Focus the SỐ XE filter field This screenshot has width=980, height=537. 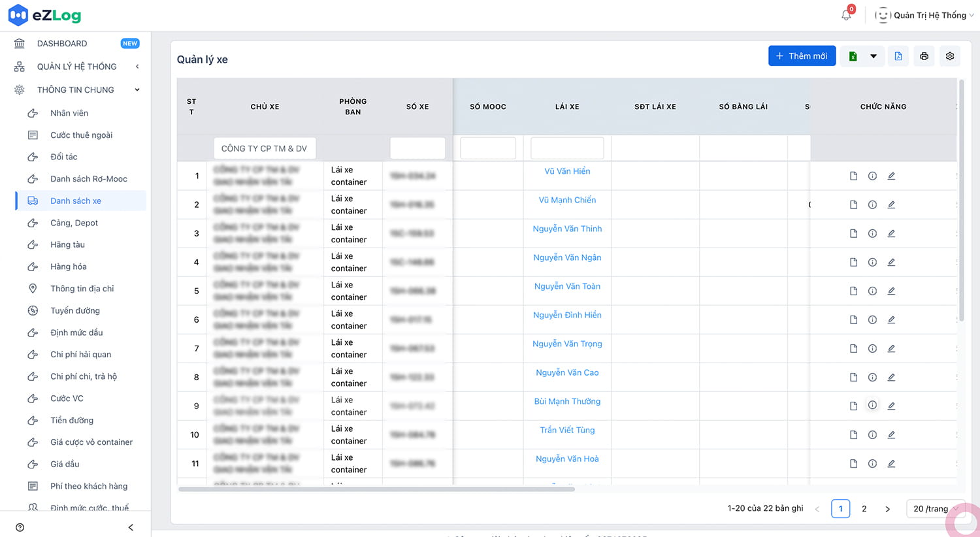click(x=417, y=148)
